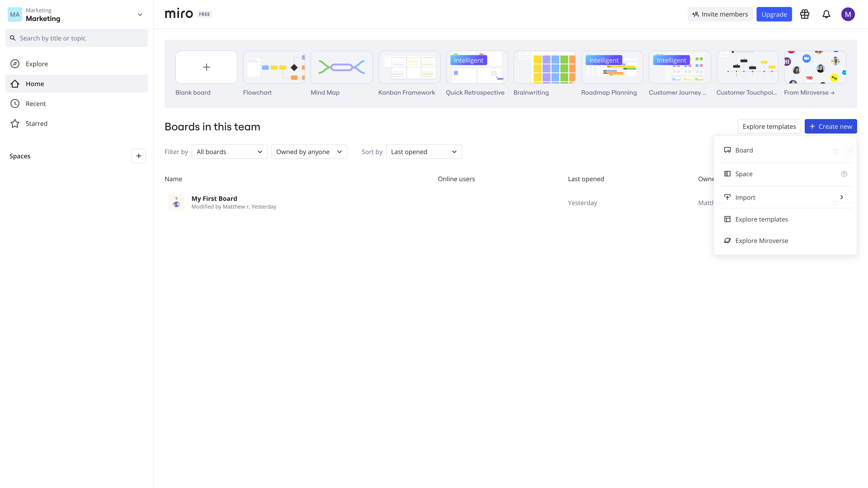
Task: Click the Create new button
Action: tap(831, 126)
